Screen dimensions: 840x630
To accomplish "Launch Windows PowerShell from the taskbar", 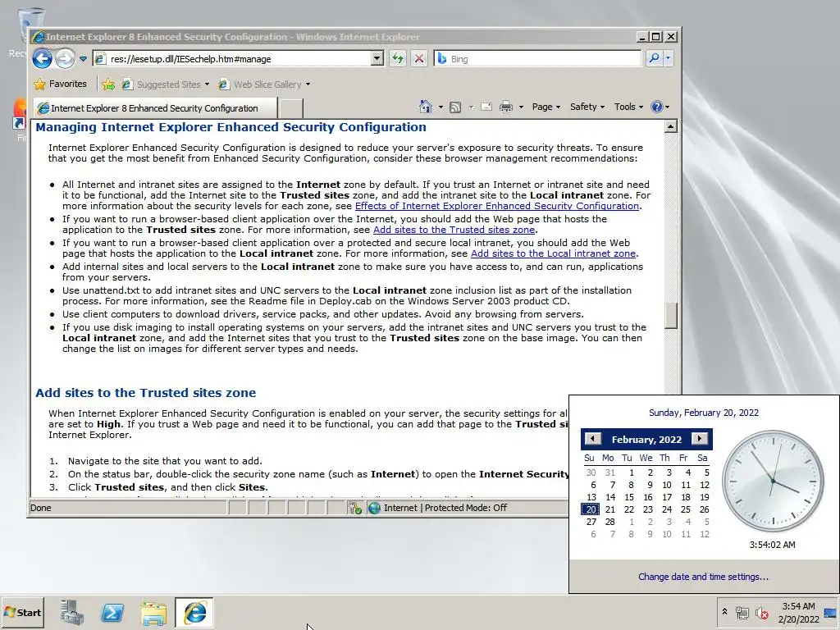I will (x=112, y=612).
